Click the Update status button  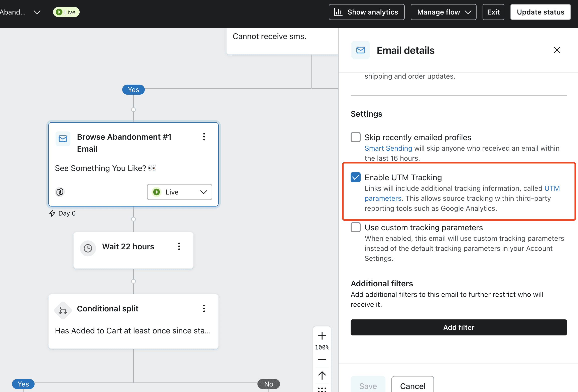(540, 12)
